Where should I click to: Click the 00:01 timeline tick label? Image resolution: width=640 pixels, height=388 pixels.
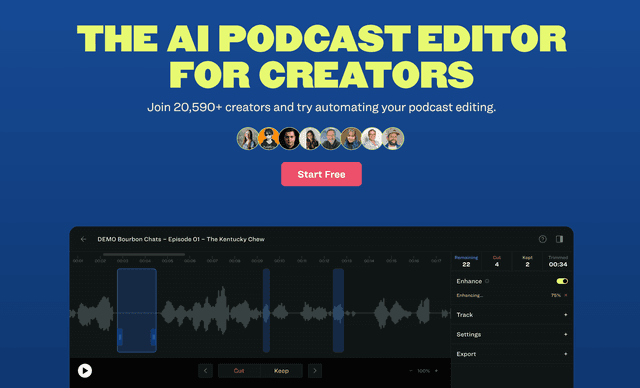pyautogui.click(x=78, y=261)
